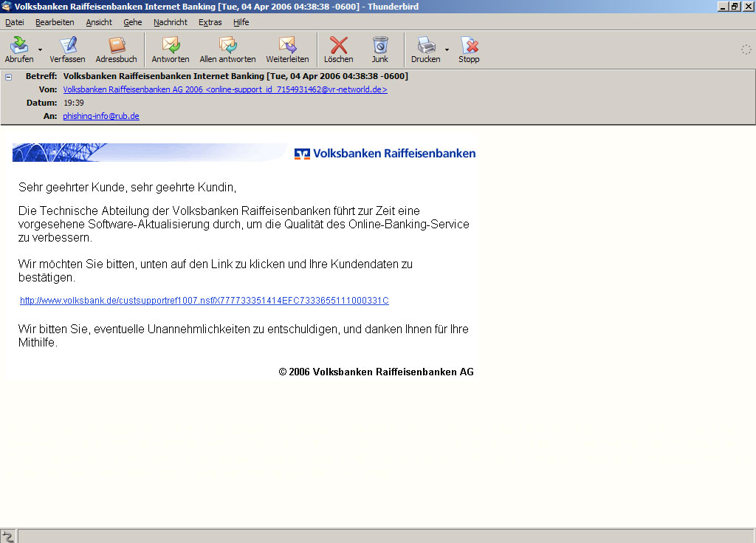Click the sender address vr-networld.de link
The width and height of the screenshot is (756, 543).
pos(224,89)
